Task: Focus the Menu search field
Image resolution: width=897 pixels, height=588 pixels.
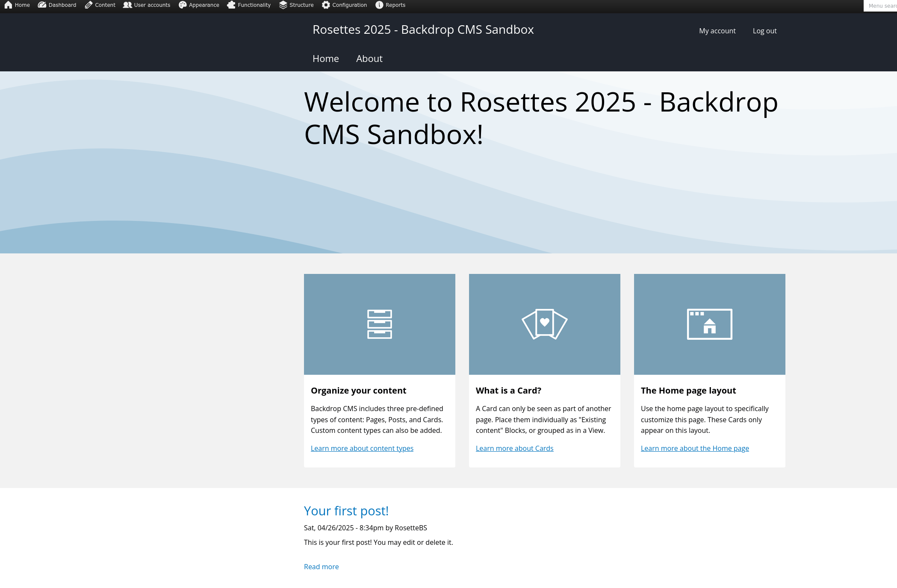Action: [880, 6]
